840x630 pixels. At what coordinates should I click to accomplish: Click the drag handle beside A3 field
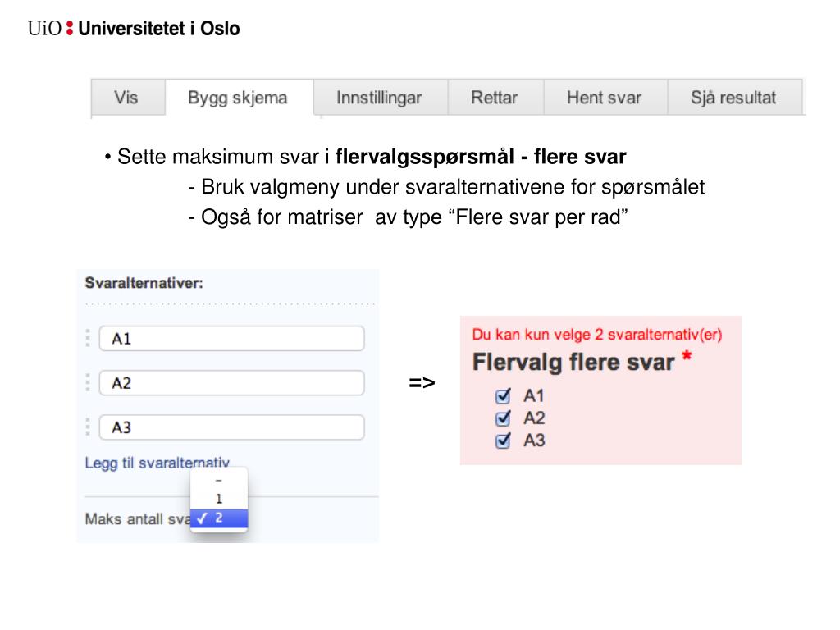click(x=88, y=427)
